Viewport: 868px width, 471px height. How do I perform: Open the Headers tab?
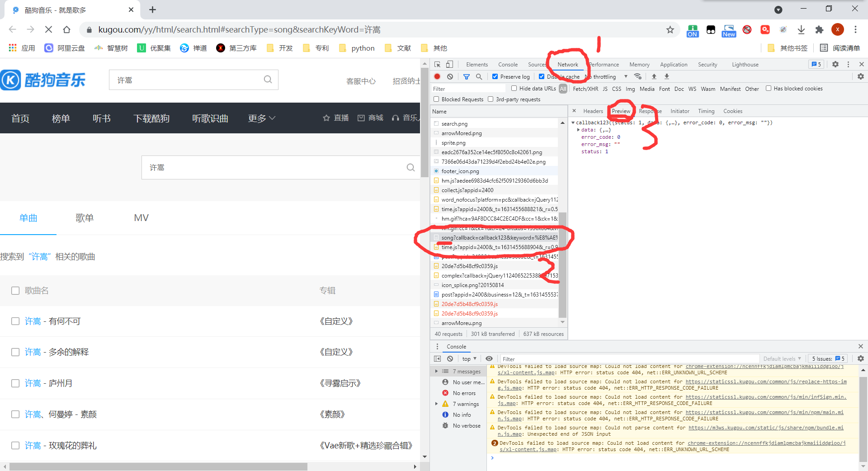point(593,111)
